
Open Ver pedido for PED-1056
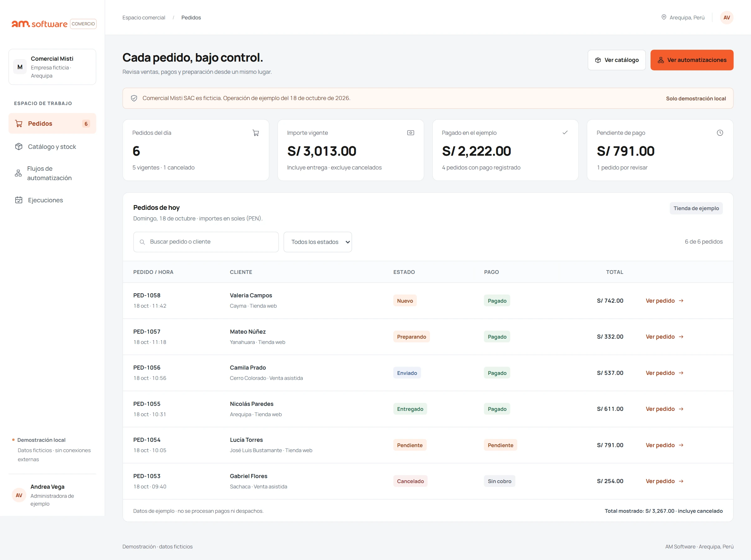(665, 373)
